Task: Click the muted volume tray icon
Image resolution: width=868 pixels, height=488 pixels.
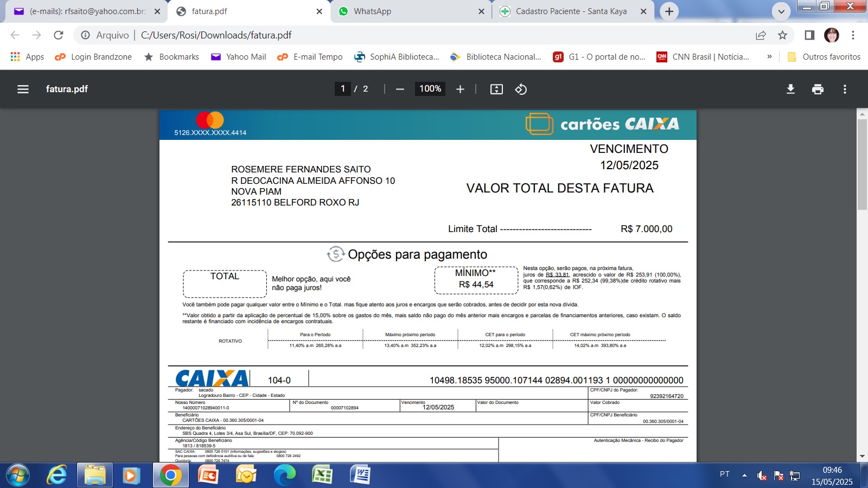Action: click(762, 476)
